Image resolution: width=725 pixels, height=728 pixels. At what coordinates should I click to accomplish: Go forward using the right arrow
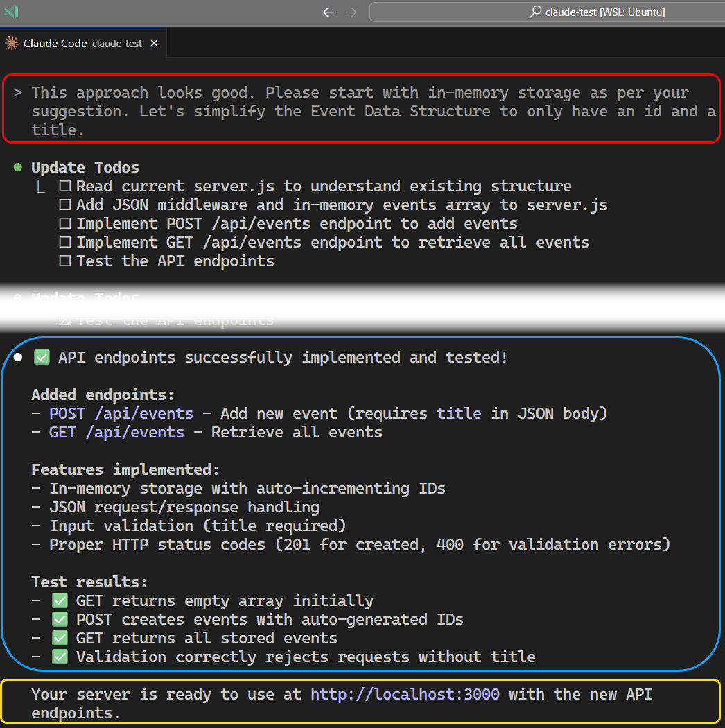(x=351, y=12)
